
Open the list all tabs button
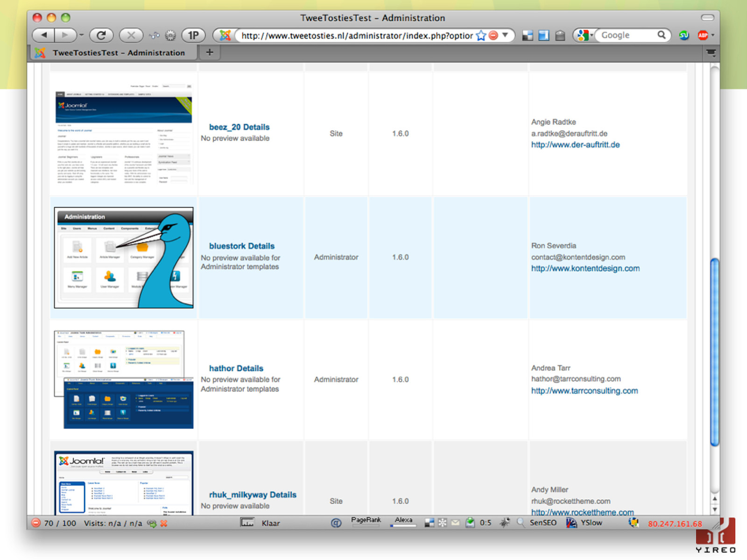[x=711, y=53]
